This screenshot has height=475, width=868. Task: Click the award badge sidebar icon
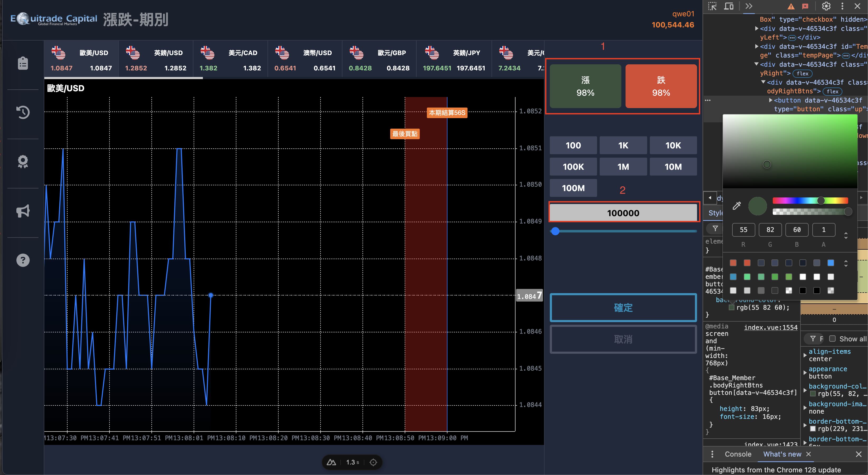pos(23,162)
